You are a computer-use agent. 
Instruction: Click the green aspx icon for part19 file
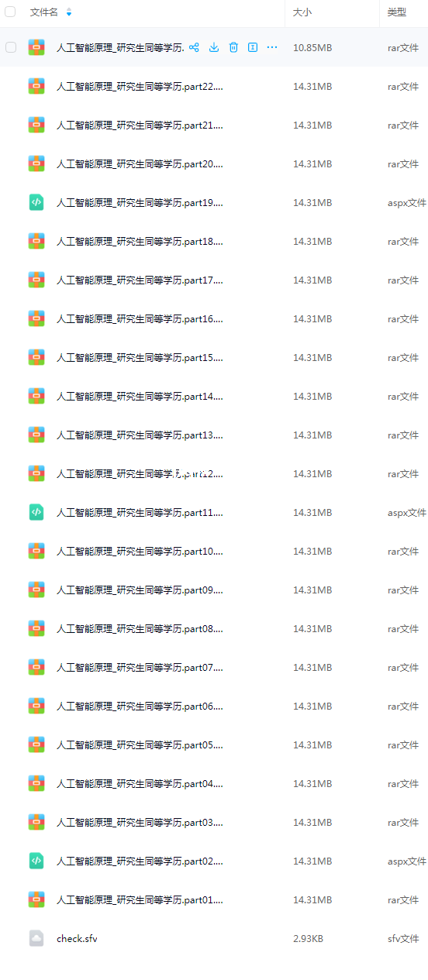coord(36,202)
